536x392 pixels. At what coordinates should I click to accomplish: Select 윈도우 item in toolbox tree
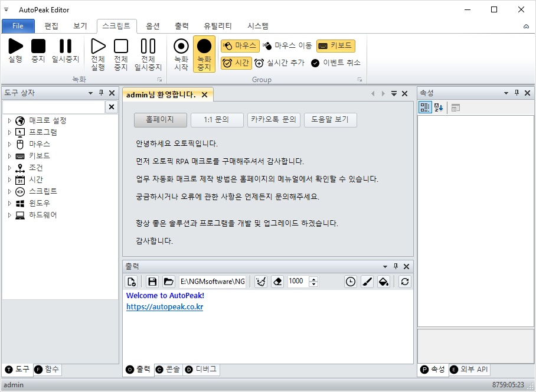[x=40, y=203]
